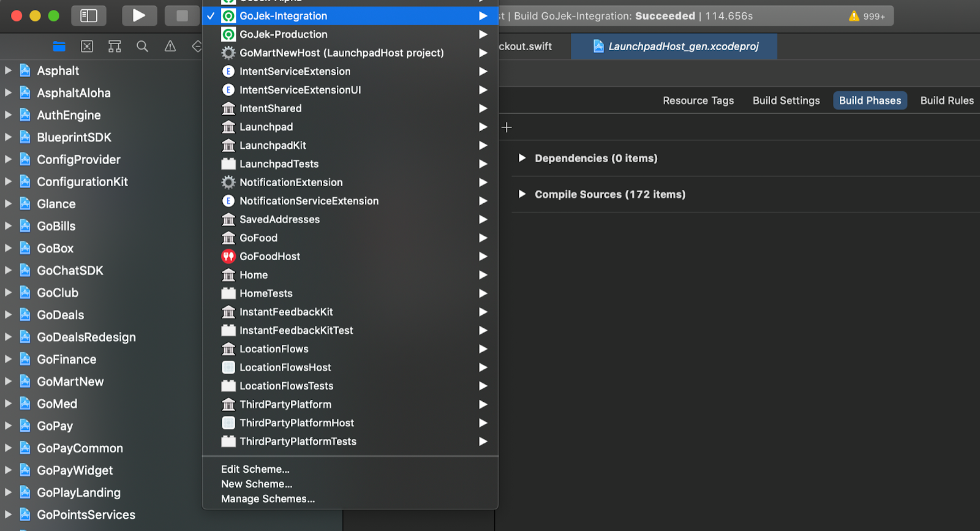Click the IntentServiceExtension icon
The height and width of the screenshot is (531, 980).
pyautogui.click(x=228, y=72)
